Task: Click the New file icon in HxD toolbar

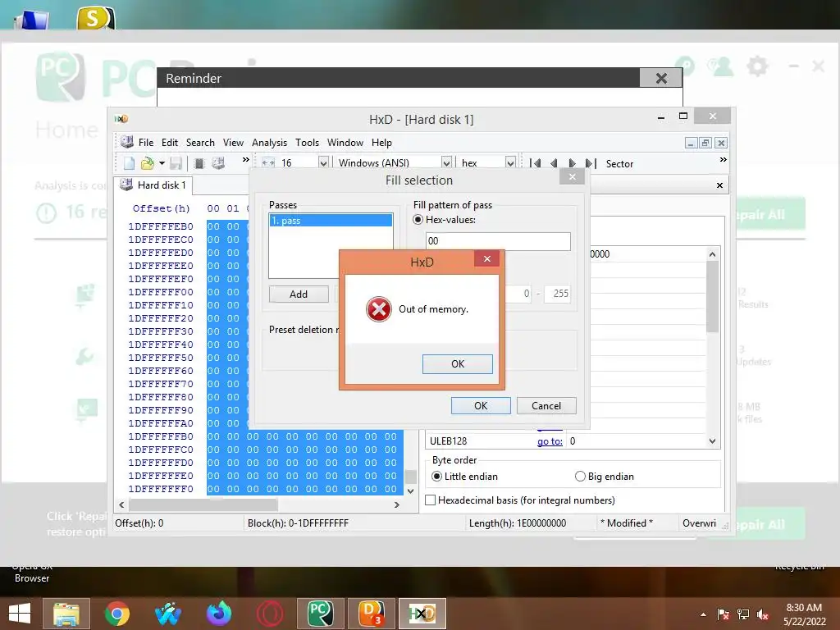Action: pyautogui.click(x=129, y=163)
